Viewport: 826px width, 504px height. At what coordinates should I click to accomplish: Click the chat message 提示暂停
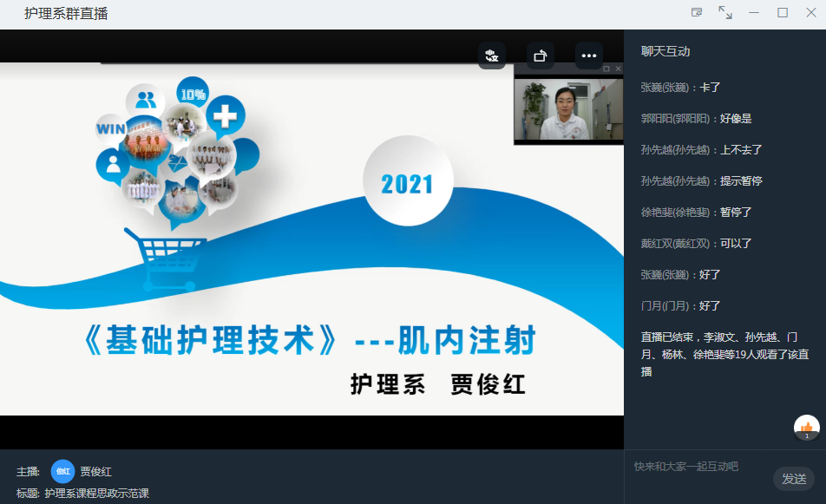point(741,180)
